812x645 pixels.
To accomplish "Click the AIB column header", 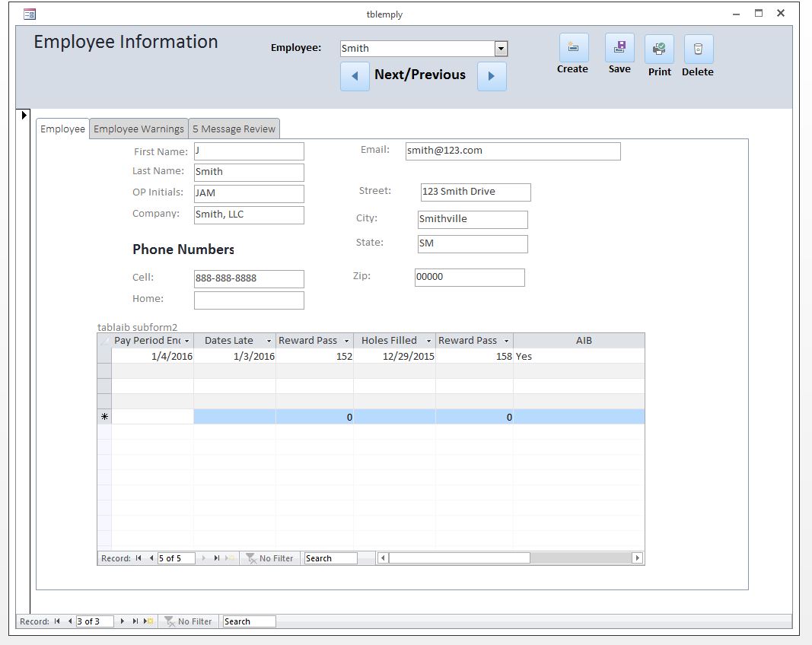I will pyautogui.click(x=583, y=341).
